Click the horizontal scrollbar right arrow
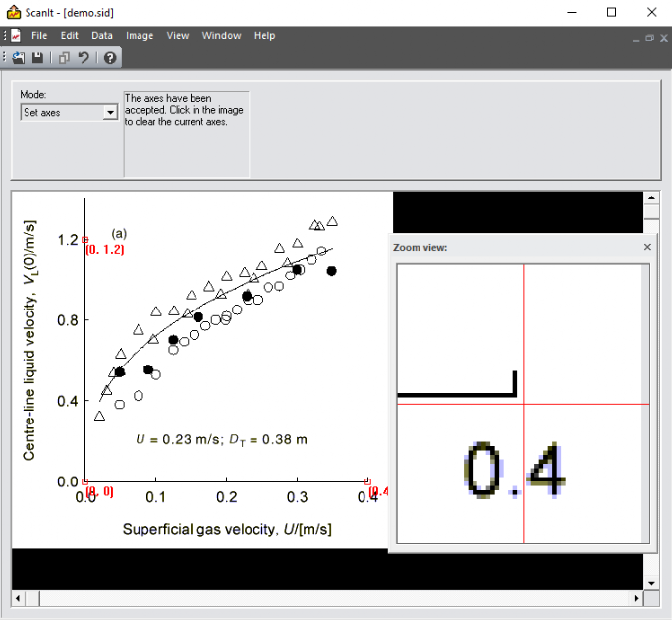Viewport: 672px width, 620px height. (x=636, y=598)
